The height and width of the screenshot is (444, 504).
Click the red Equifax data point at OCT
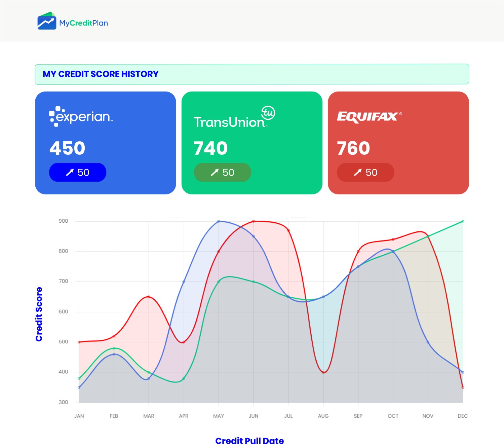point(393,239)
